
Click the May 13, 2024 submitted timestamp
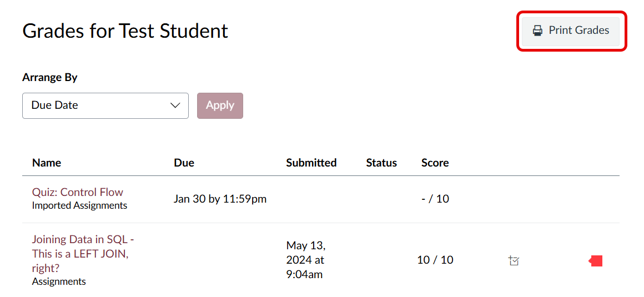pyautogui.click(x=306, y=259)
